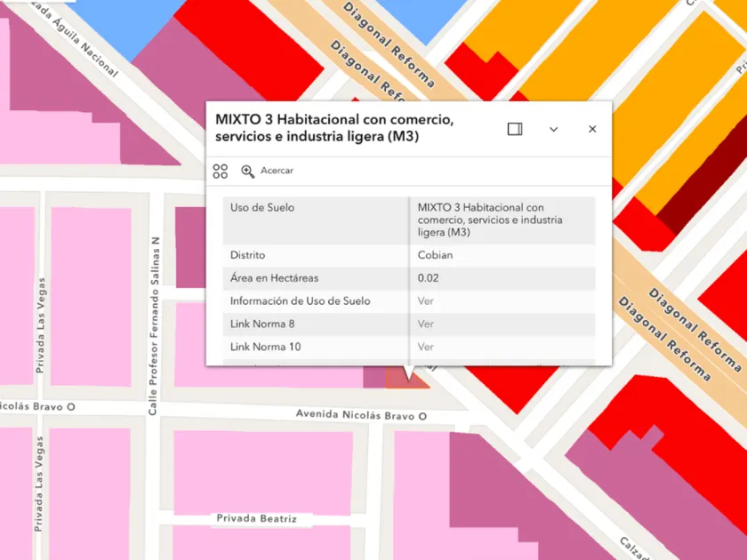Click the Avenida Nicolás Bravo O street label

361,416
